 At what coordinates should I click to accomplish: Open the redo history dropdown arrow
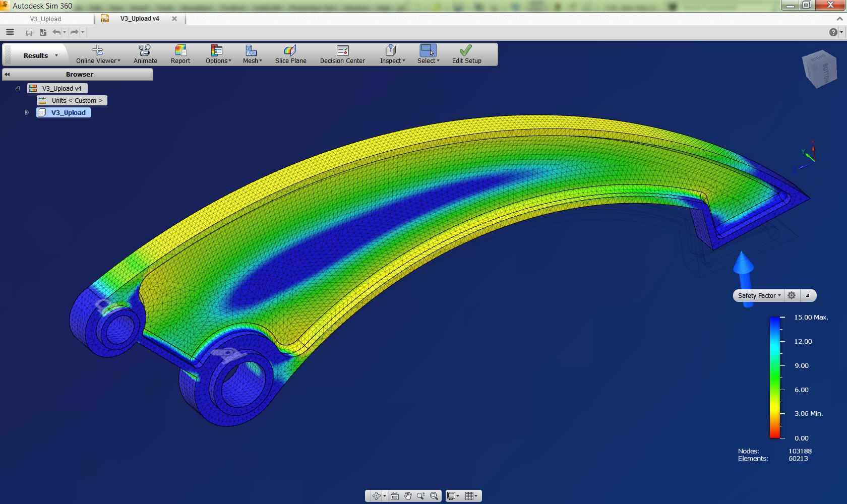[83, 33]
